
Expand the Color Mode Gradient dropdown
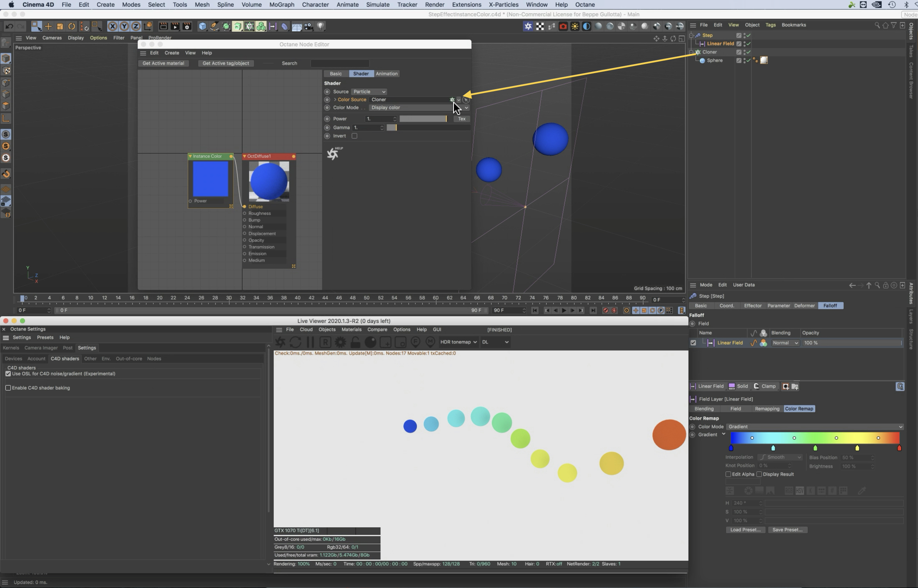click(x=815, y=427)
